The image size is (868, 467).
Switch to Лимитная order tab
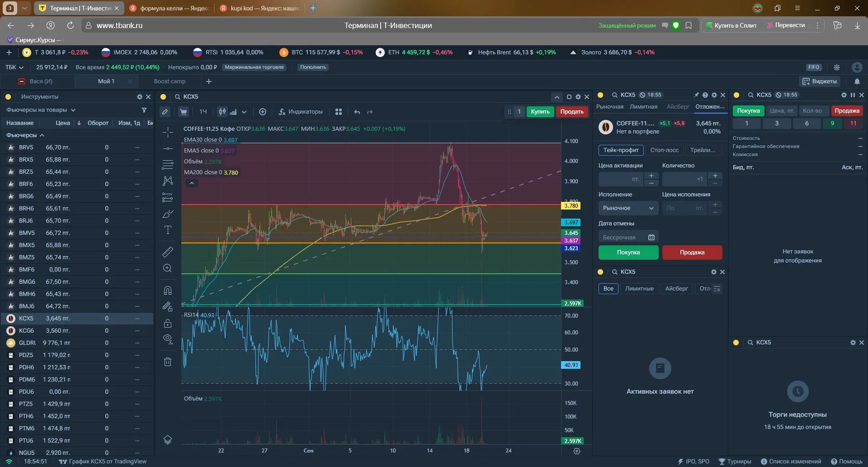pos(644,107)
